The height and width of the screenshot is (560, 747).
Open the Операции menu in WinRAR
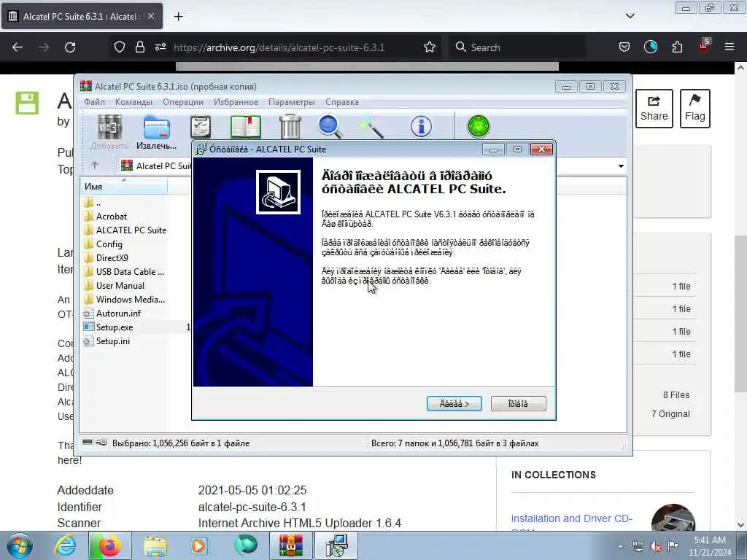[x=183, y=102]
